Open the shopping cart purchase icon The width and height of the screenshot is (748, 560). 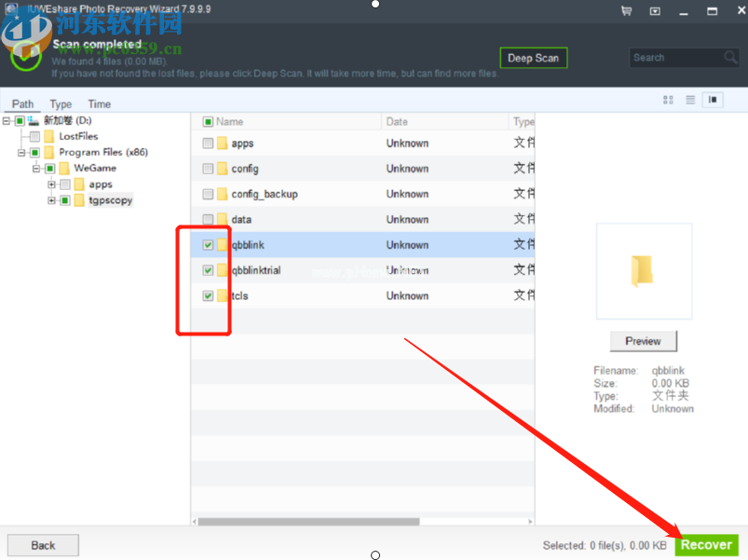point(626,11)
